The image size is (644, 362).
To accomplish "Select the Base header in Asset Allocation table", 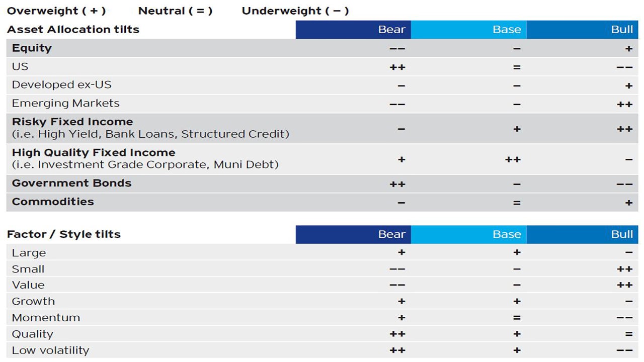I will pyautogui.click(x=469, y=29).
